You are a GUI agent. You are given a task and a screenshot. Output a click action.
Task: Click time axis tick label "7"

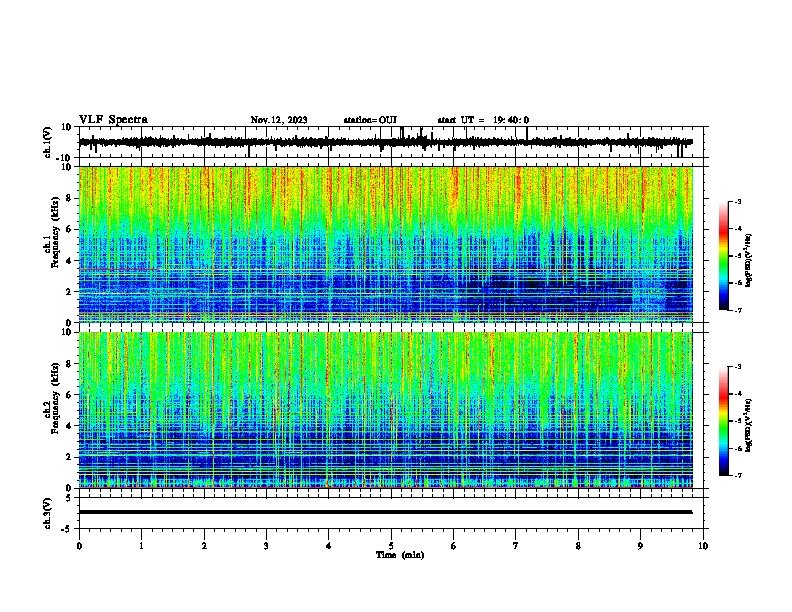click(516, 546)
